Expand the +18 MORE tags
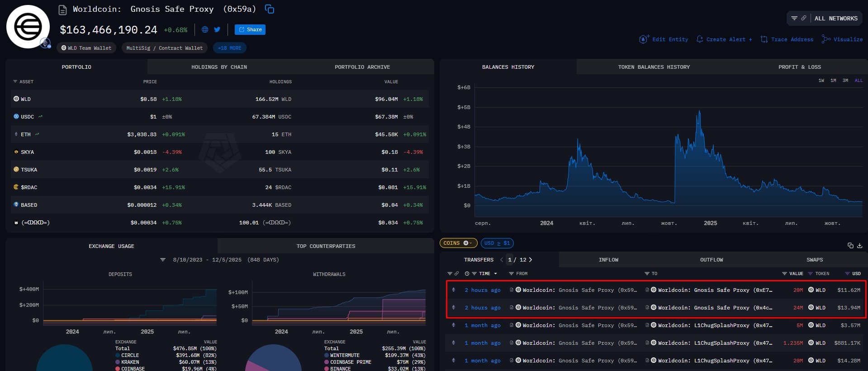The width and height of the screenshot is (868, 371). 229,48
